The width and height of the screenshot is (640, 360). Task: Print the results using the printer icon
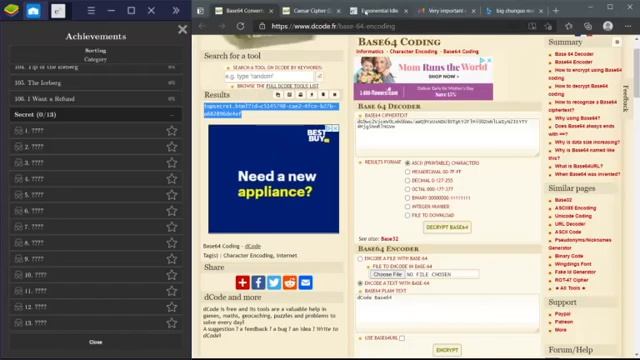pyautogui.click(x=301, y=95)
